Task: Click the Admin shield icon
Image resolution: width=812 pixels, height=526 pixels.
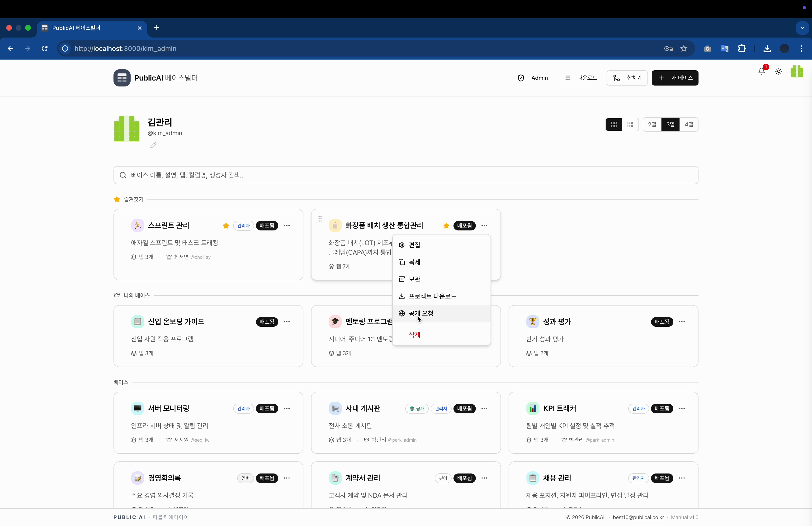Action: pos(521,77)
